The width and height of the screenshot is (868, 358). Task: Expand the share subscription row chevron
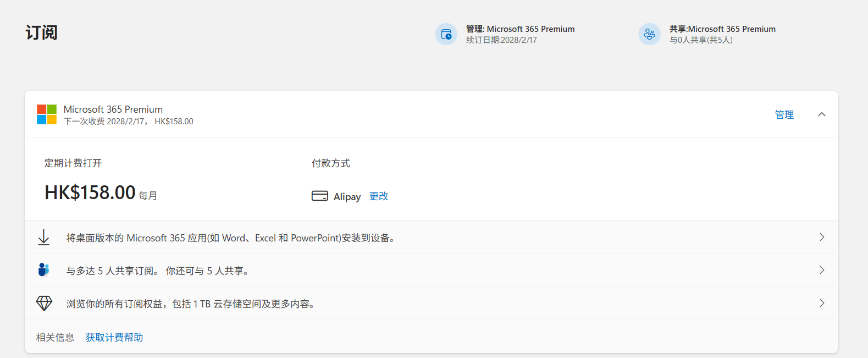click(822, 270)
